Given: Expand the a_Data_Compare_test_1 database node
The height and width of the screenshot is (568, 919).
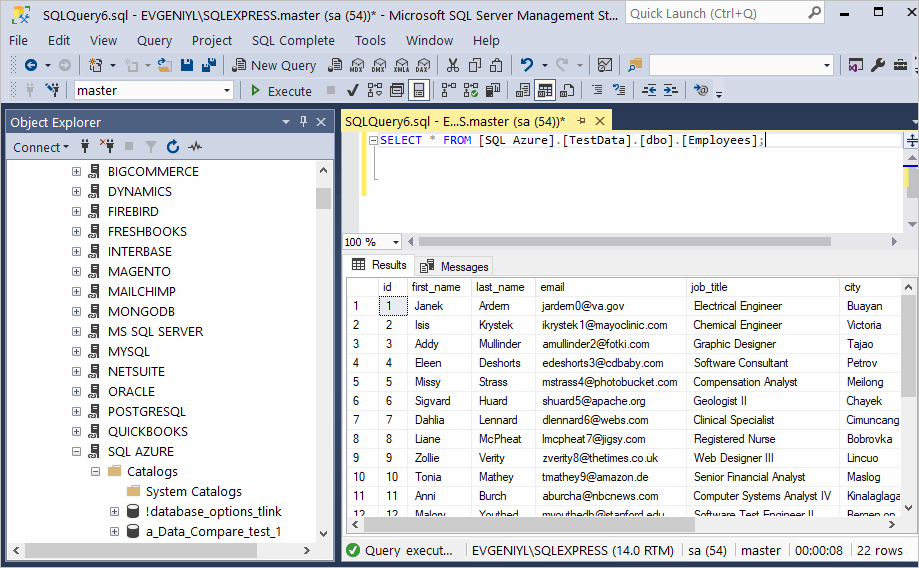Looking at the screenshot, I should coord(115,531).
